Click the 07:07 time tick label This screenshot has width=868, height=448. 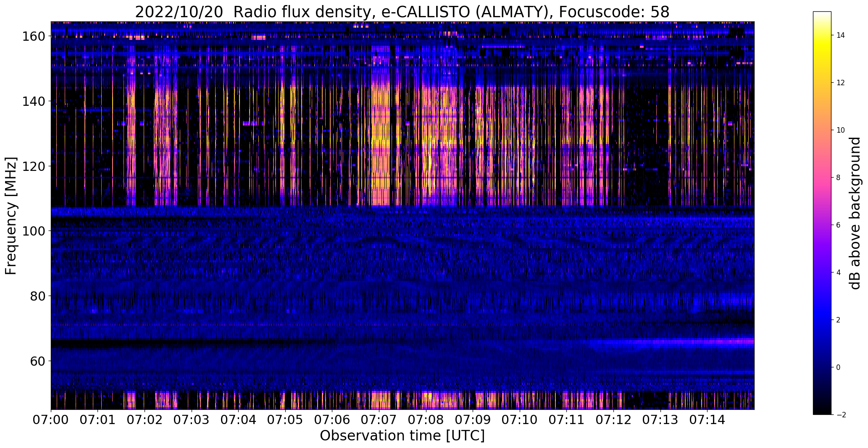(379, 420)
